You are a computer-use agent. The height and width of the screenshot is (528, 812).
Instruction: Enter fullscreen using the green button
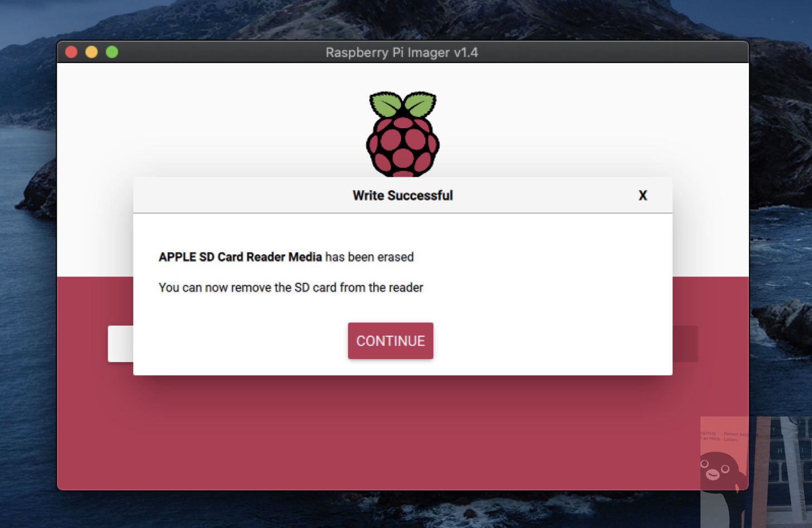(112, 52)
